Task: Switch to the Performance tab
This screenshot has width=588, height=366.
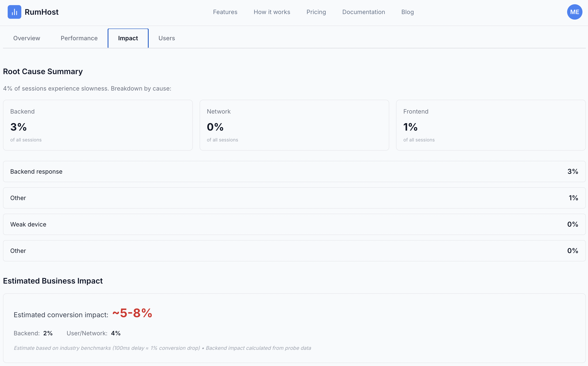Action: pos(79,38)
